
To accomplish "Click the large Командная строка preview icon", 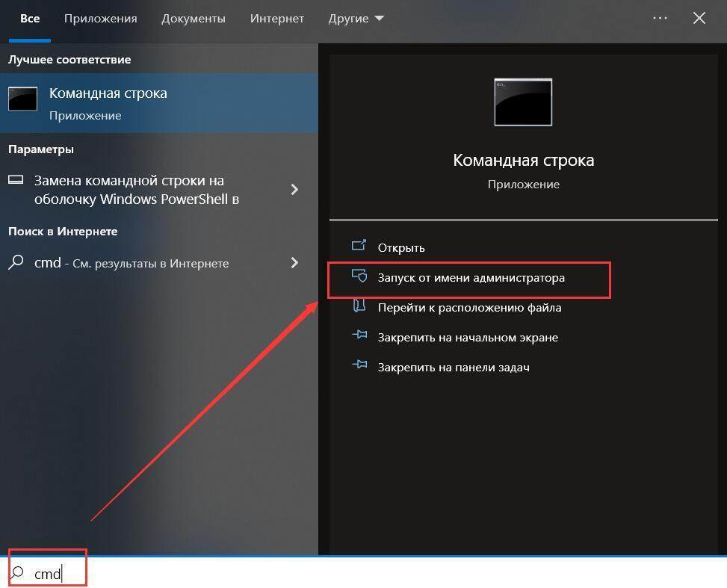I will coord(523,102).
